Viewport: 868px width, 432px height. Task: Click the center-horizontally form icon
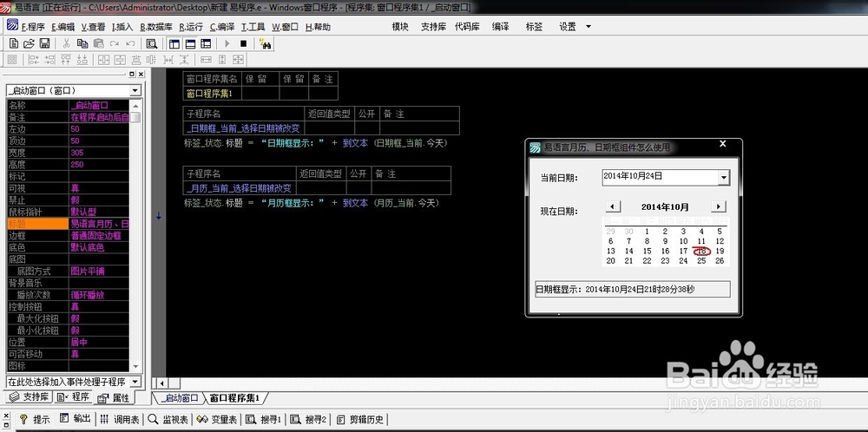[x=103, y=59]
